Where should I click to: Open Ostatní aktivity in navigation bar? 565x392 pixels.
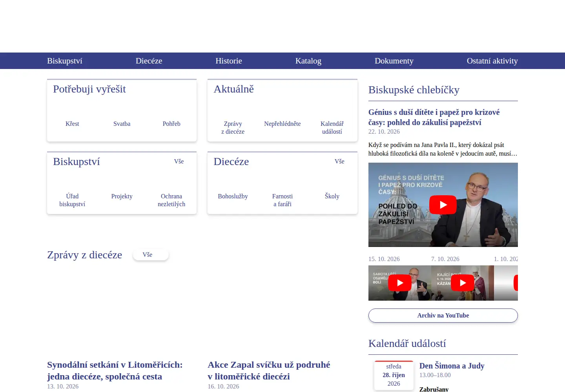click(492, 61)
